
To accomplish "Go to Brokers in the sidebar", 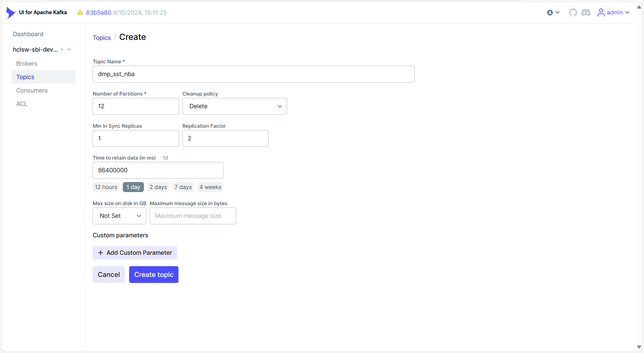I will point(27,64).
